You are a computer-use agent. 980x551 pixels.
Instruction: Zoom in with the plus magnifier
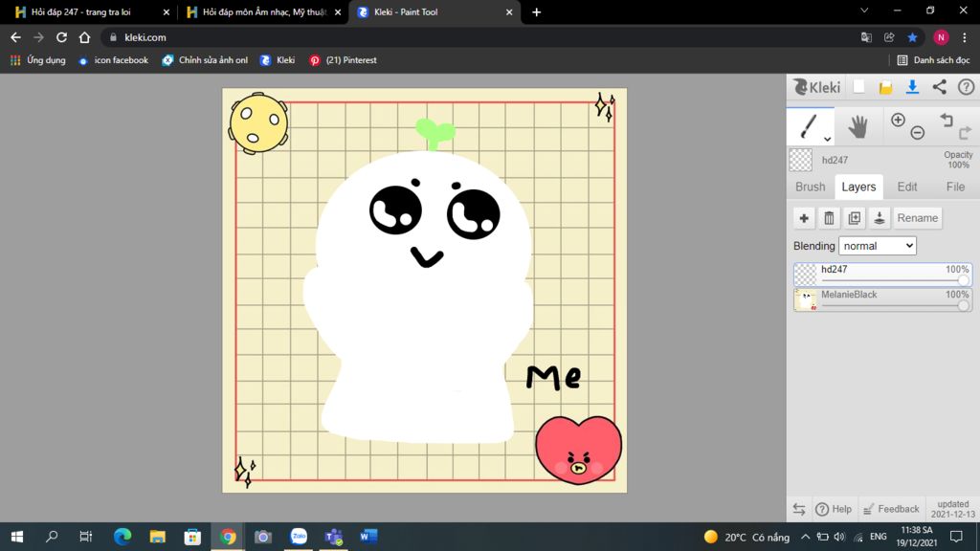coord(898,120)
